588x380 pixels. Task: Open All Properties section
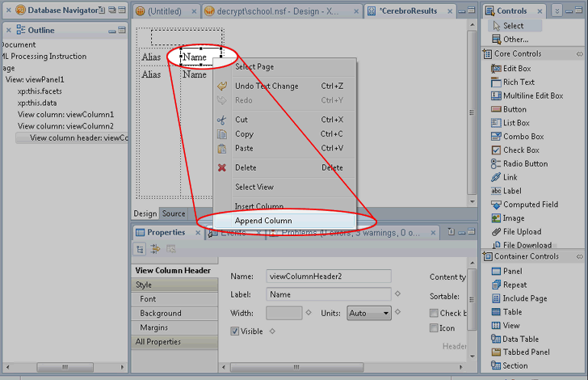point(174,342)
